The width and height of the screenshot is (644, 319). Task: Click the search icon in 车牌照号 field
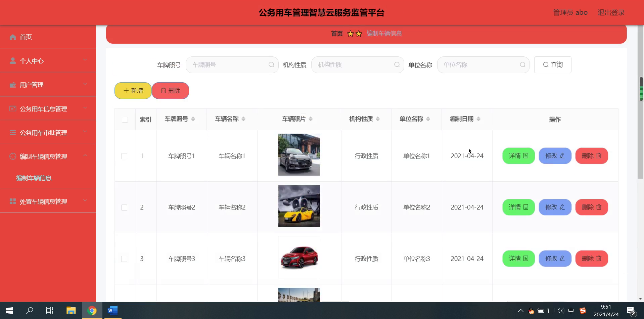tap(271, 65)
